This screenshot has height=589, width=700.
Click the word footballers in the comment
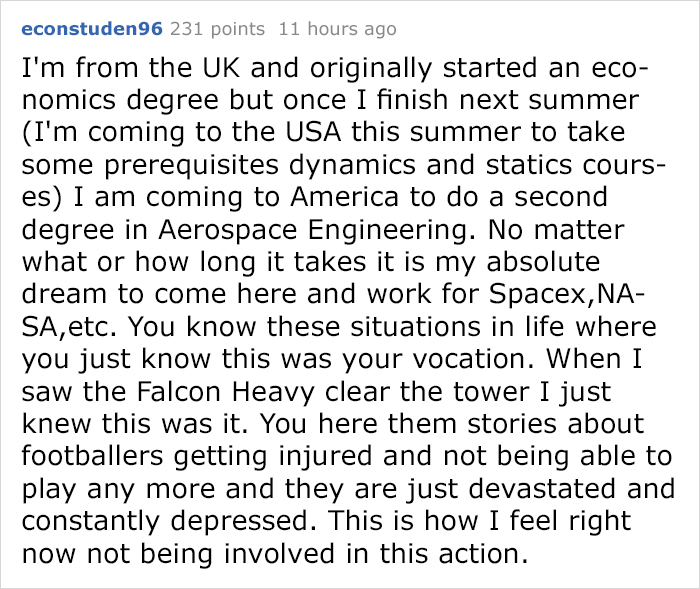tap(92, 456)
